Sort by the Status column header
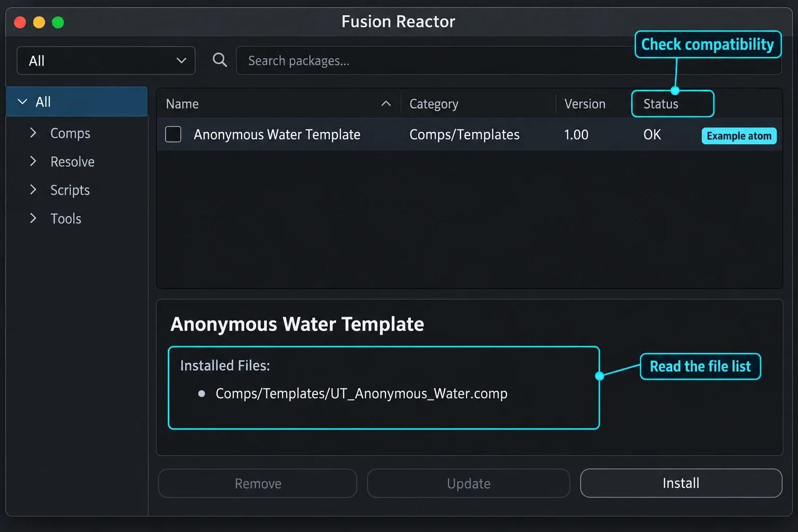798x532 pixels. coord(661,104)
